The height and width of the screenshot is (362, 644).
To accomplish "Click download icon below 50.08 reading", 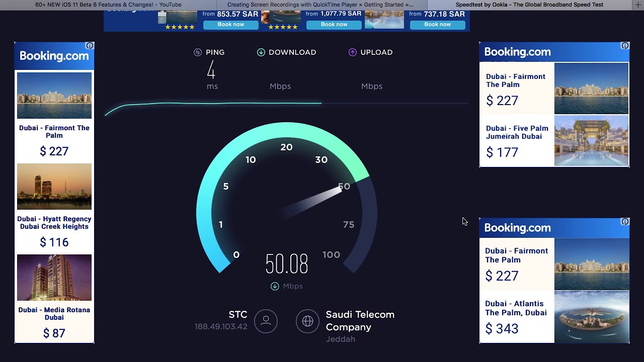I will (x=275, y=286).
